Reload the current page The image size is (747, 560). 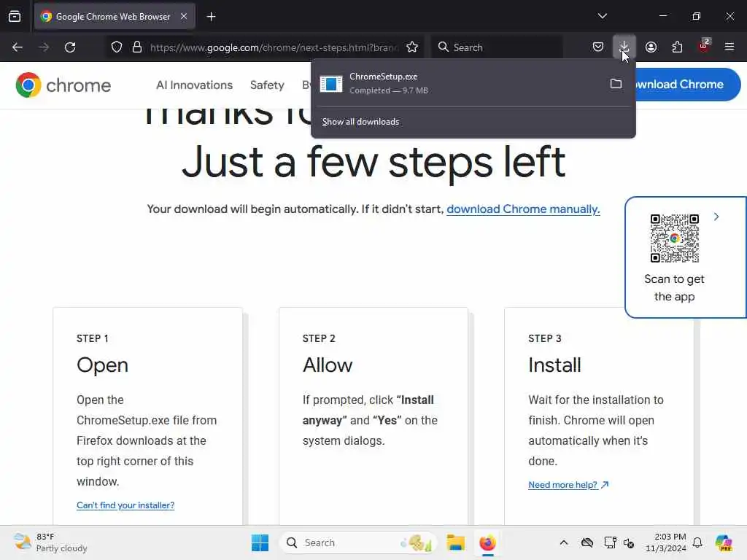point(70,47)
